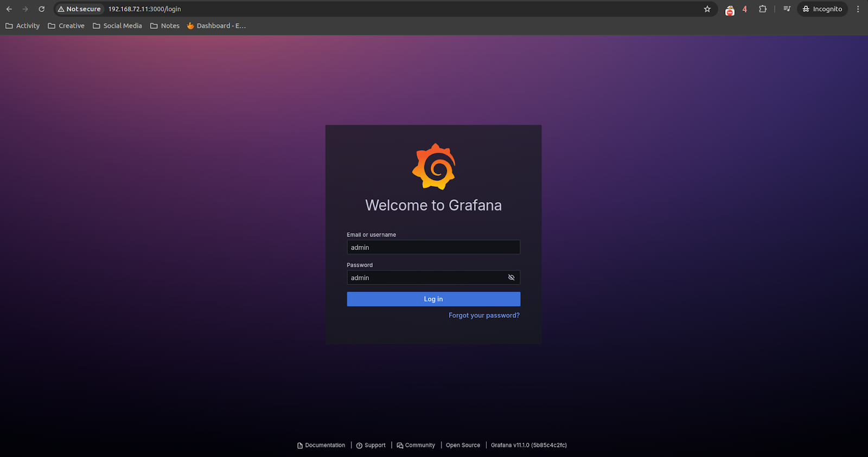The width and height of the screenshot is (868, 457).
Task: Open the Support footer link
Action: (x=371, y=446)
